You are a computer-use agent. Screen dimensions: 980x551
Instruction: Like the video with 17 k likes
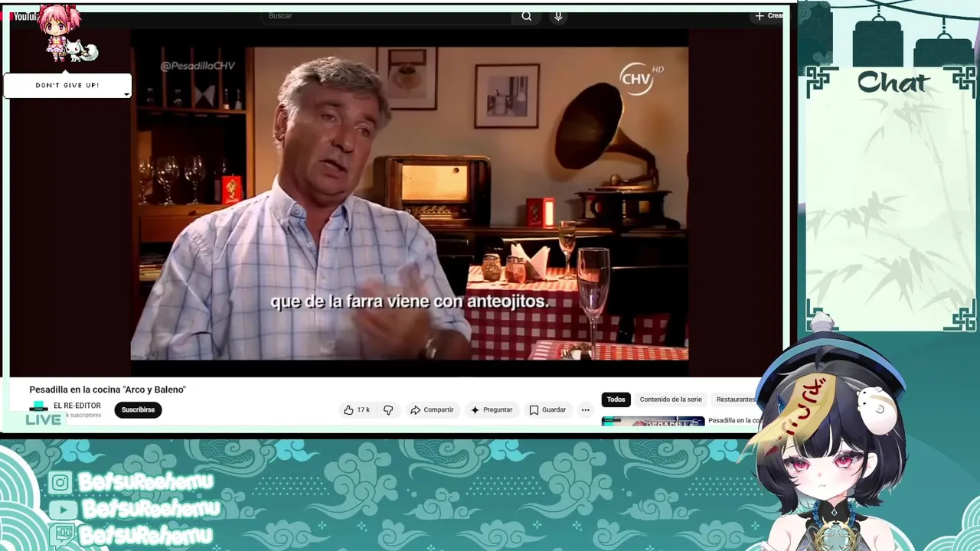357,410
